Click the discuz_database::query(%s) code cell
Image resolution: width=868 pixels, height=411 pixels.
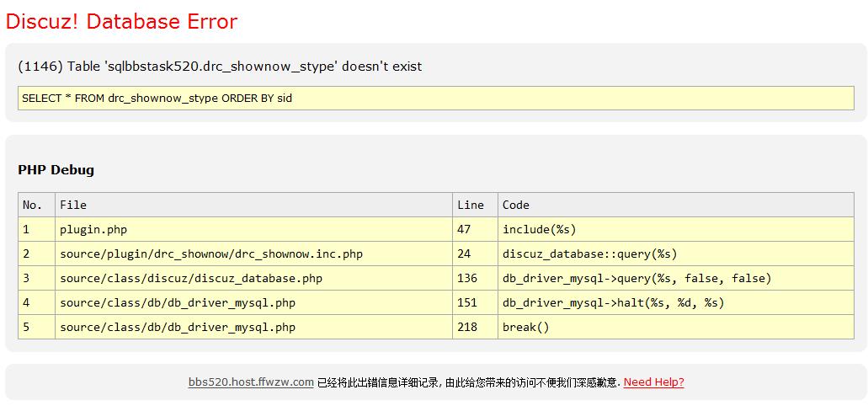click(589, 254)
